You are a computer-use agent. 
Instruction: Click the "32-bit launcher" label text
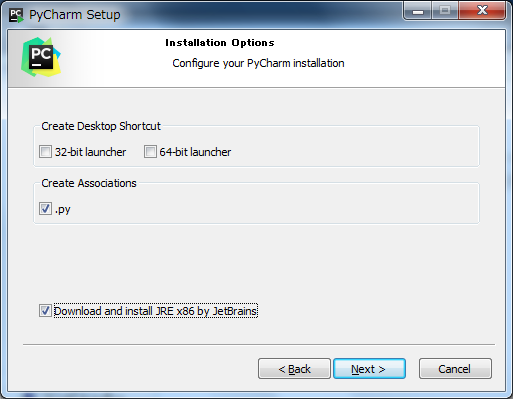pyautogui.click(x=90, y=152)
